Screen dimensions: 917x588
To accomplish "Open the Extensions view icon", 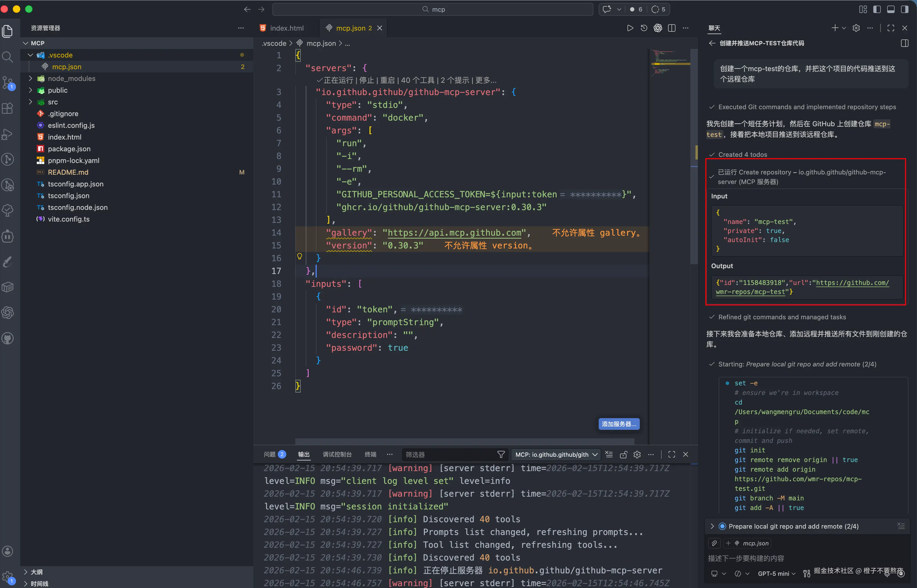I will click(8, 108).
